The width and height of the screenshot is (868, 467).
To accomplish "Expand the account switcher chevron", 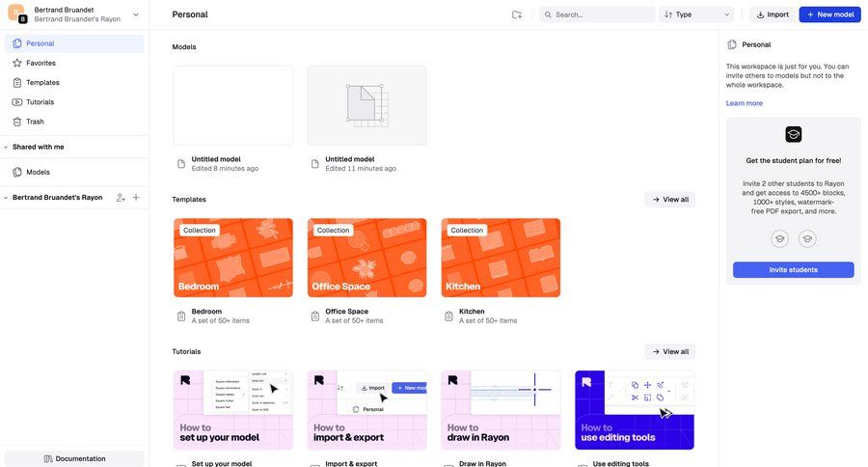I will pos(136,14).
